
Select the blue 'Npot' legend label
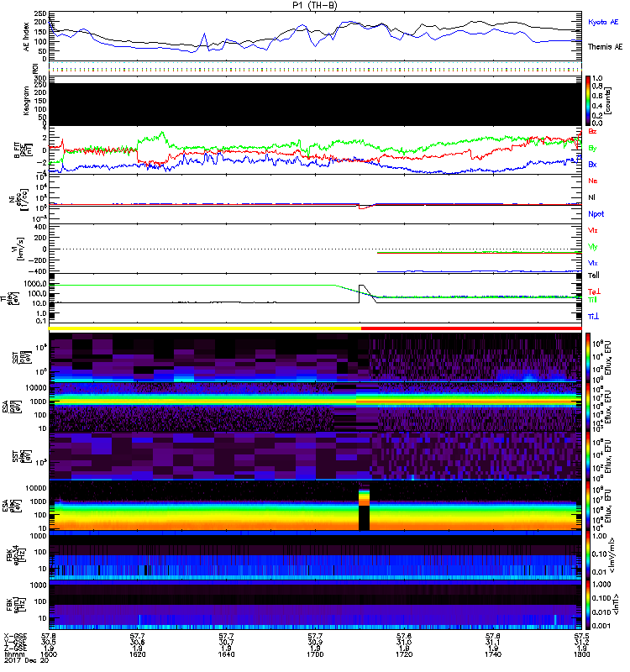(x=596, y=214)
